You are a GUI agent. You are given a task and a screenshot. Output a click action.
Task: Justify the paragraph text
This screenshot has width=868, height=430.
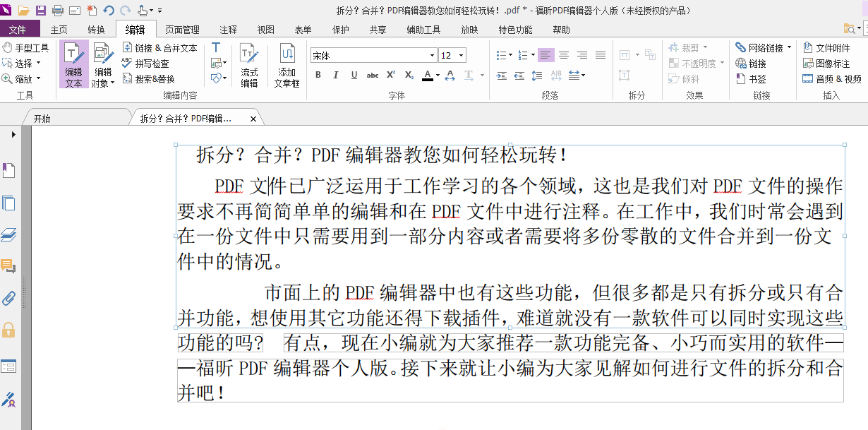[x=601, y=55]
